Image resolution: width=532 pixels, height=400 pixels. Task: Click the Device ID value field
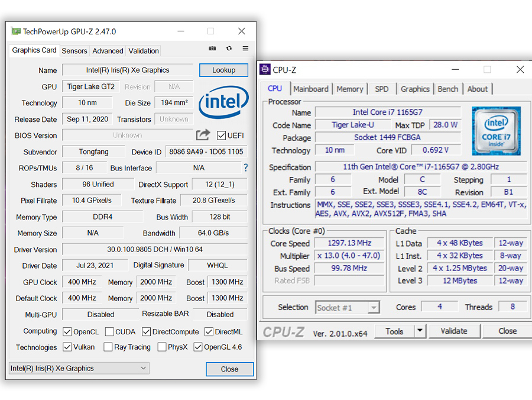click(x=206, y=151)
